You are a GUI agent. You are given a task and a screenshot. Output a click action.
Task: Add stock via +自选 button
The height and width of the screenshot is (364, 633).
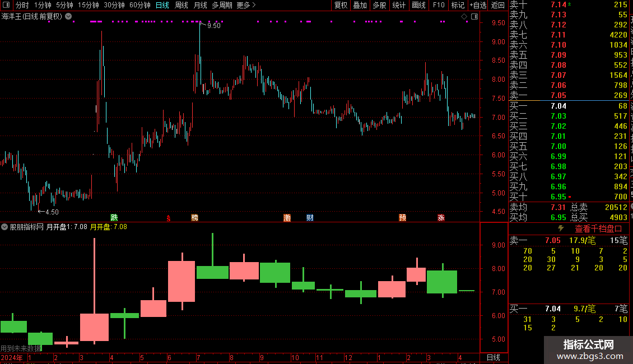click(478, 5)
